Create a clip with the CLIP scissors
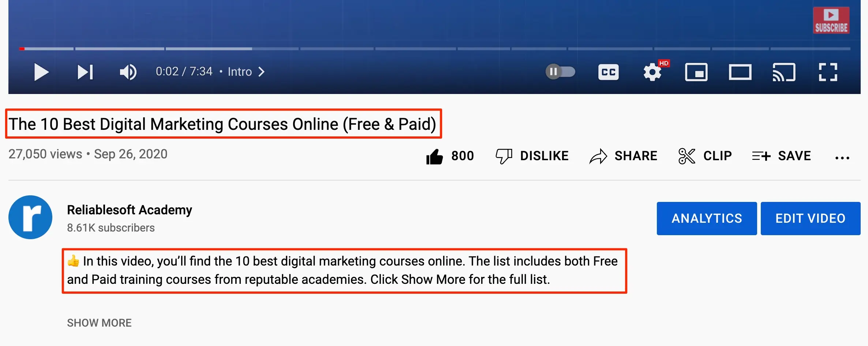The height and width of the screenshot is (346, 868). [705, 156]
